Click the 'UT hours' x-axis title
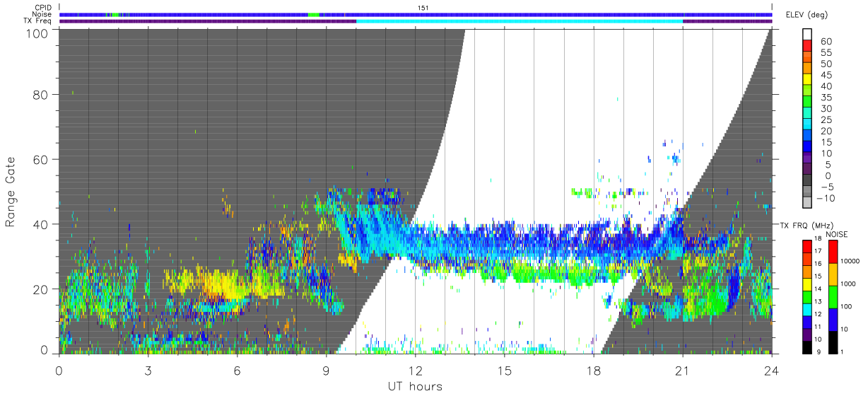The image size is (868, 401). (415, 387)
